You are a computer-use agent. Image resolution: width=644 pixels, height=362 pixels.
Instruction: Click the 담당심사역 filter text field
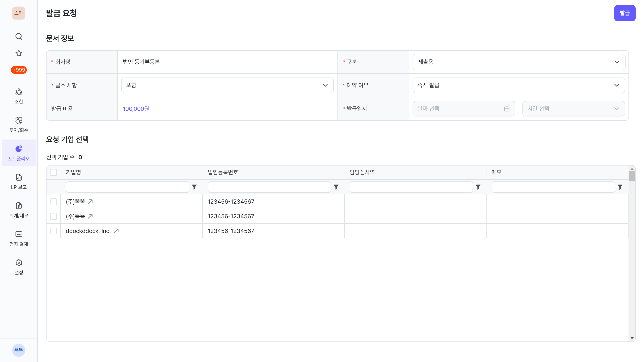coord(411,187)
